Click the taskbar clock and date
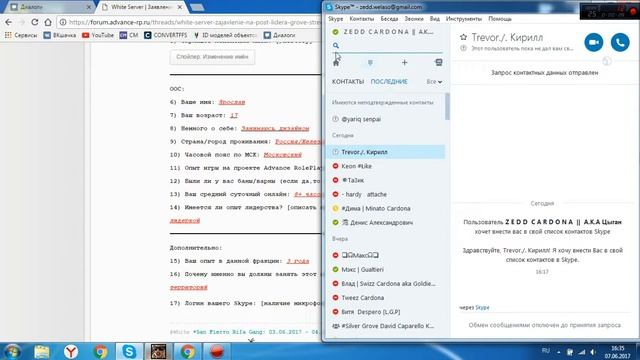The height and width of the screenshot is (360, 640). click(618, 352)
